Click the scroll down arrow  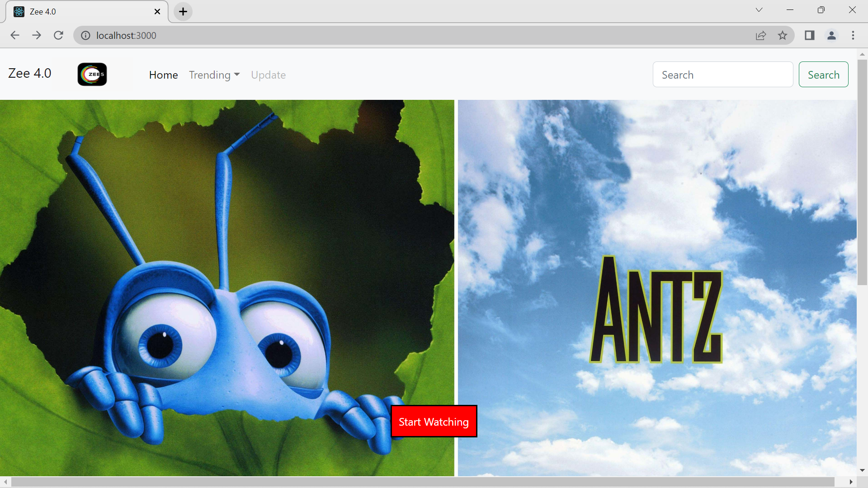(x=862, y=471)
